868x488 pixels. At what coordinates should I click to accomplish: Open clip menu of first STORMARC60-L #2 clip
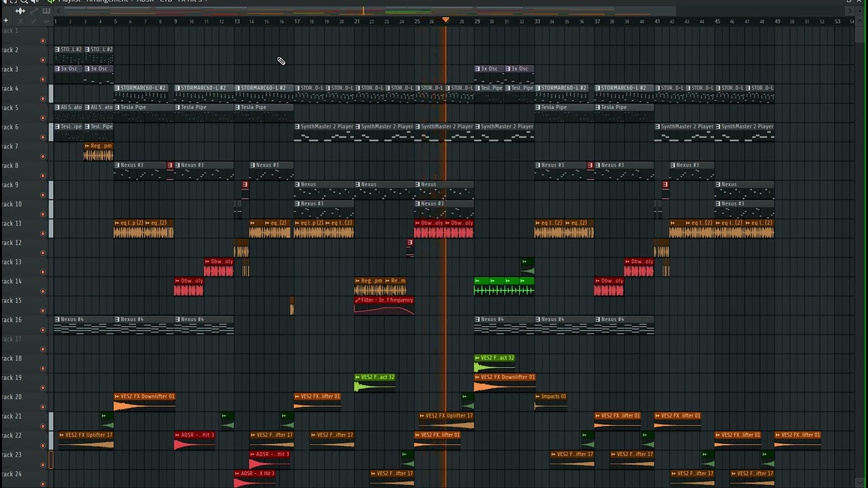(117, 88)
